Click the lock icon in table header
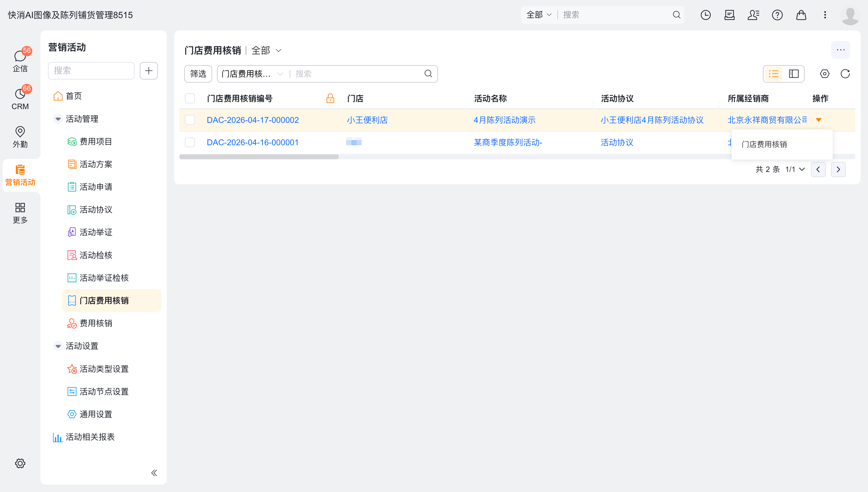 [x=330, y=98]
